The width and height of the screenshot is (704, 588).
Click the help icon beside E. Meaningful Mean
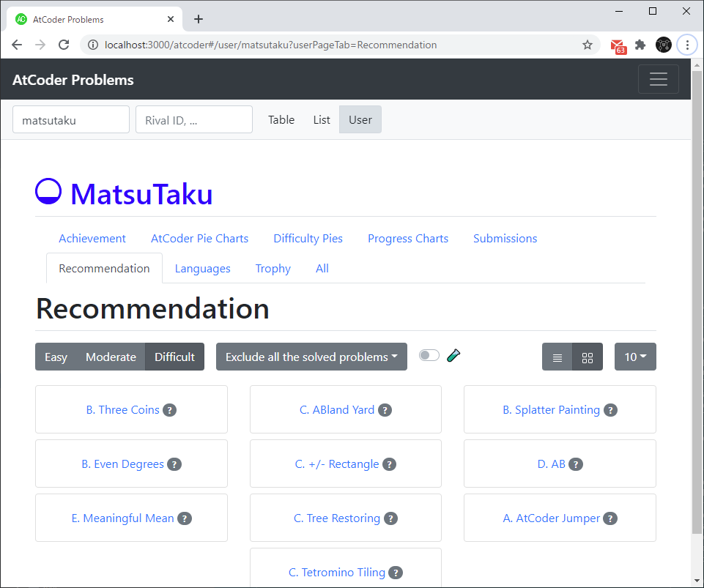point(185,518)
